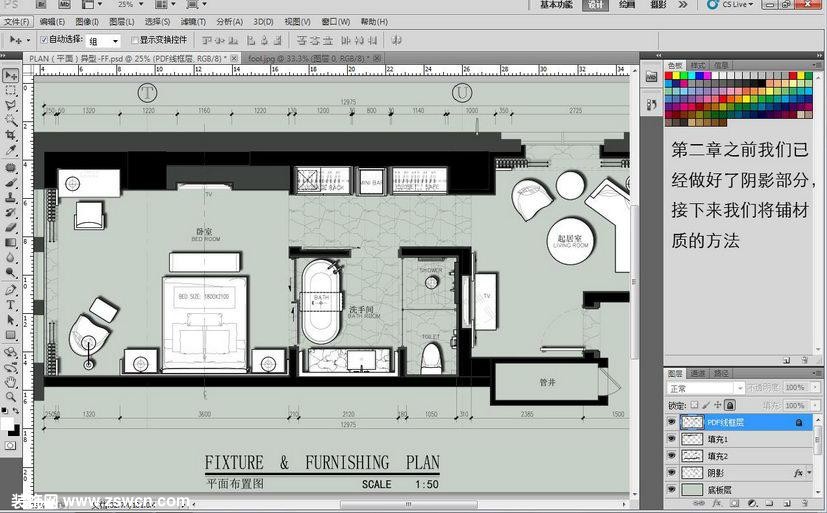Select the Horizontal Type tool

[11, 305]
